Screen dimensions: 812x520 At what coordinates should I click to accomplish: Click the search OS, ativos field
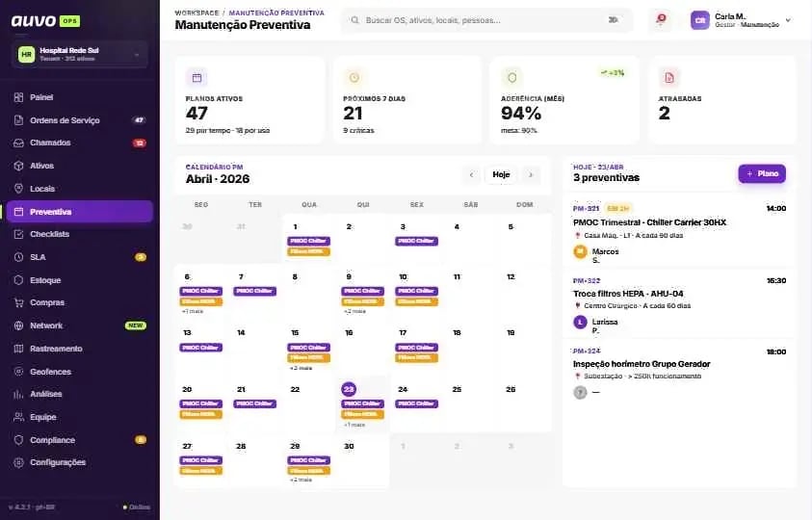[x=486, y=20]
